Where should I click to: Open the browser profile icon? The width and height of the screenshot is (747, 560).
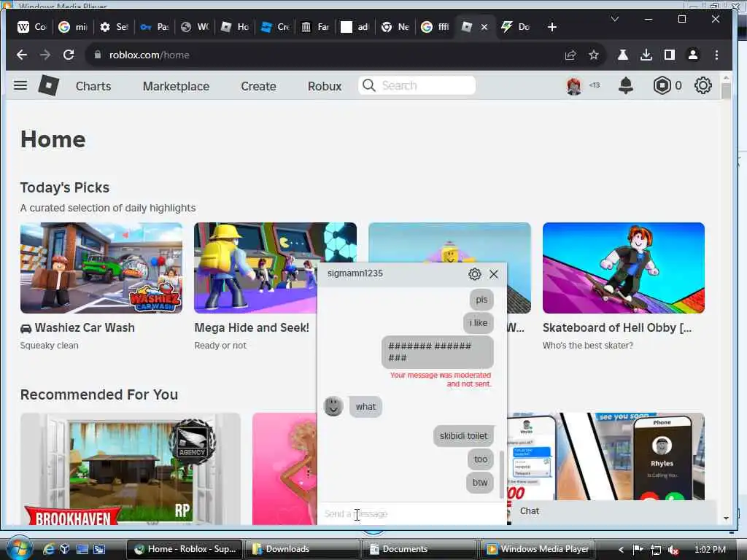pyautogui.click(x=693, y=55)
